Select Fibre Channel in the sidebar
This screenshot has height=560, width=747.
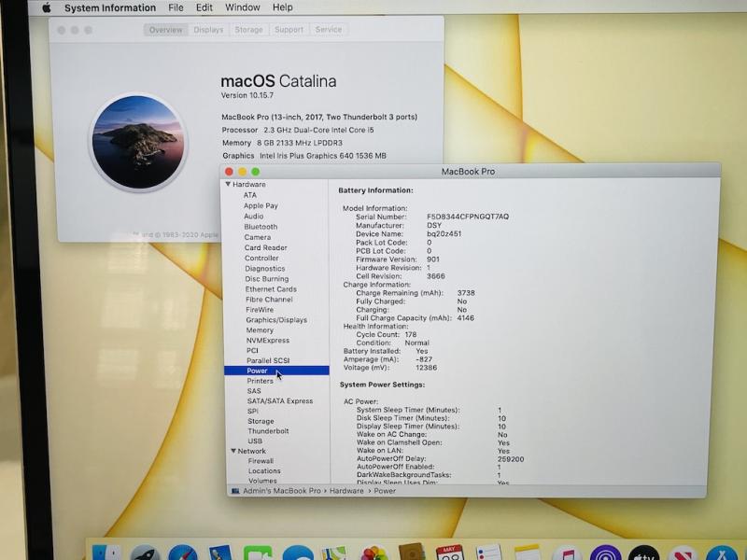coord(269,300)
